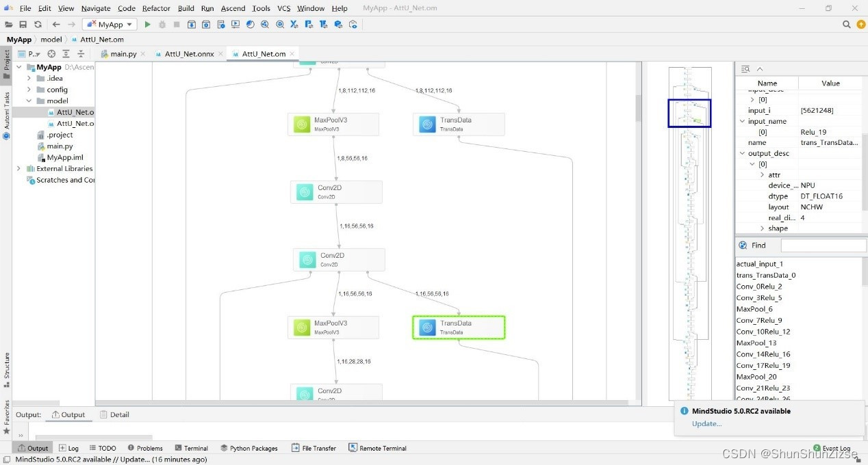Open the File menu
Screen dimensions: 868x465
tap(25, 8)
